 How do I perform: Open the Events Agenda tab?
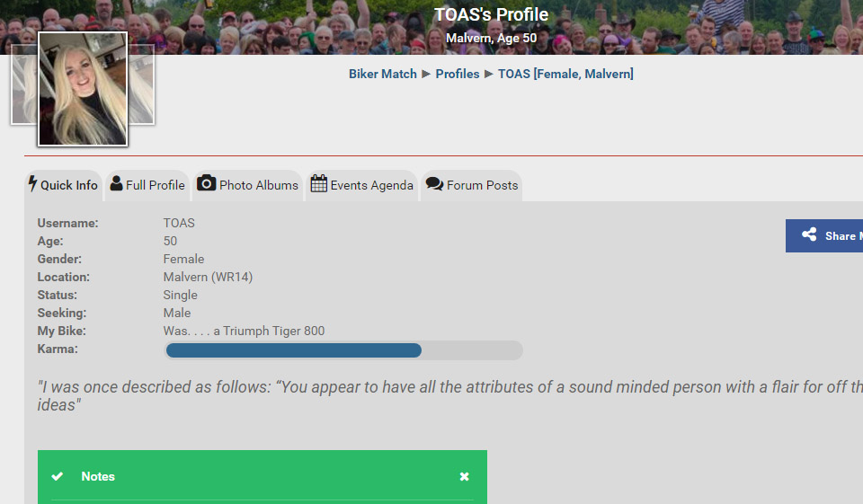371,185
